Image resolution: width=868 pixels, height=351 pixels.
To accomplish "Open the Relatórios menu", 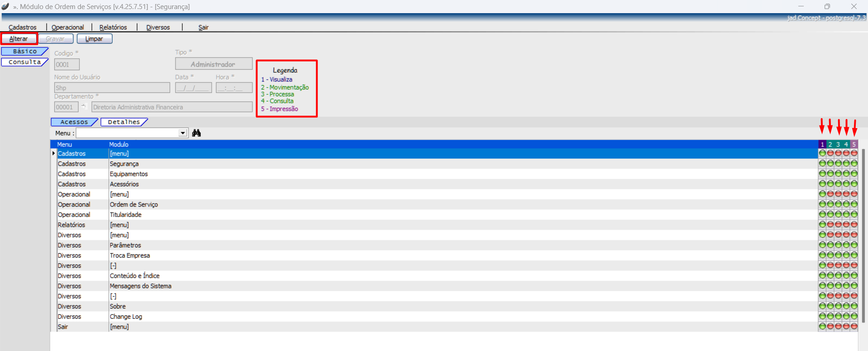I will [x=113, y=27].
